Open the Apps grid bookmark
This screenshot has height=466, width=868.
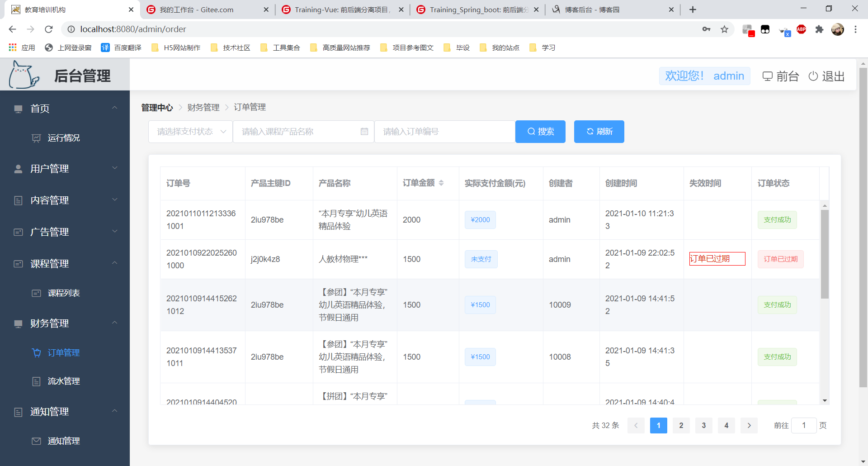(x=22, y=48)
